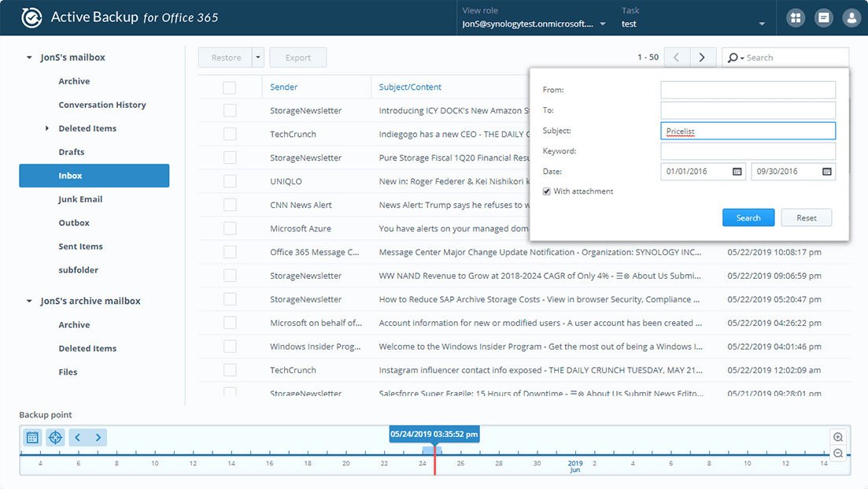Open the Restore button dropdown arrow
Viewport: 868px width, 489px height.
(x=258, y=57)
